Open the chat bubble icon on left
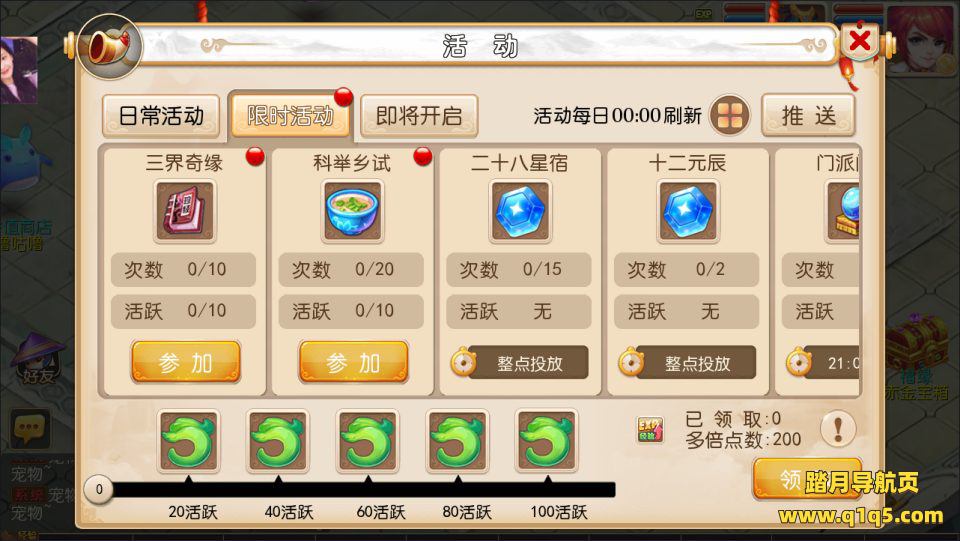 (28, 428)
